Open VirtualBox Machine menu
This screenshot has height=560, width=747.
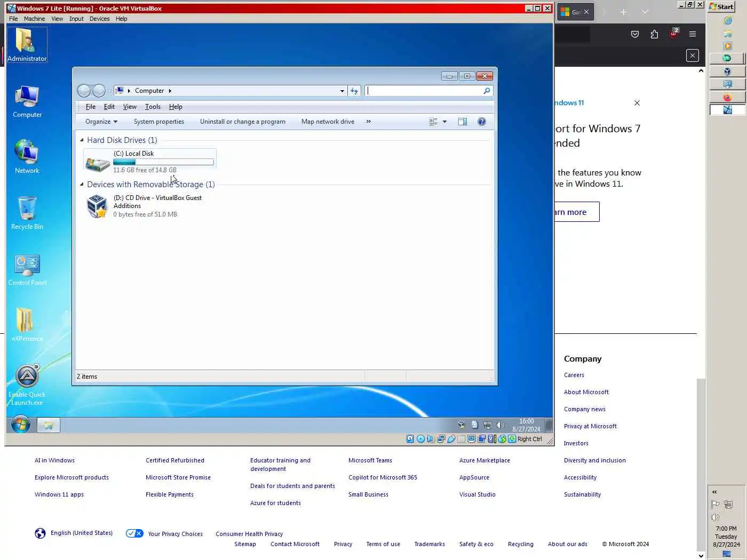[x=34, y=19]
